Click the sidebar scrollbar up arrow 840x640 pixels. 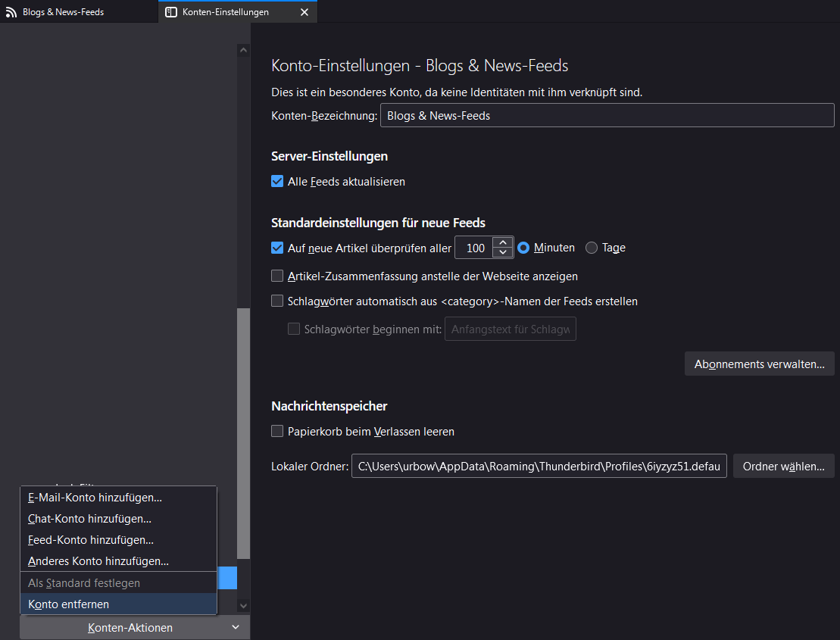coord(243,50)
